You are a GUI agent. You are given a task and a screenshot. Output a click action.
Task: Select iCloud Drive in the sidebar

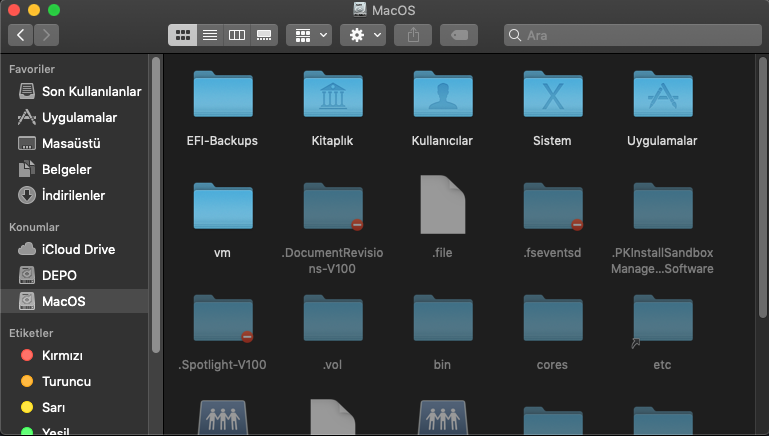point(78,249)
